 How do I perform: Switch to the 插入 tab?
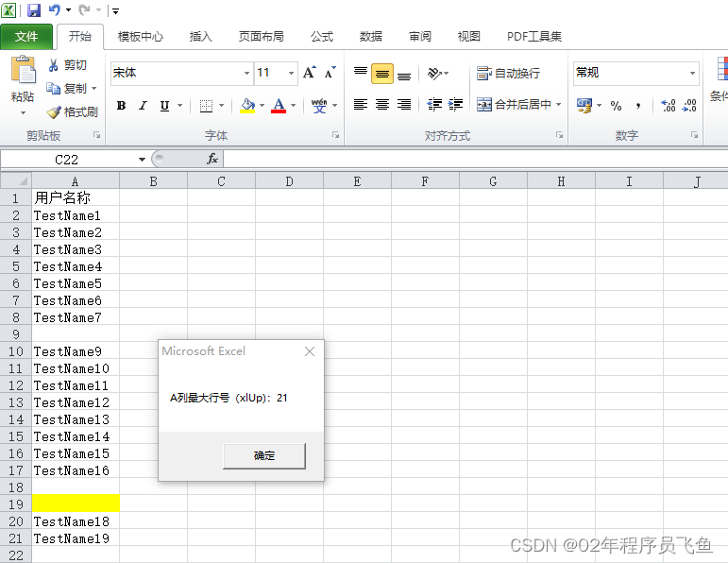tap(200, 37)
